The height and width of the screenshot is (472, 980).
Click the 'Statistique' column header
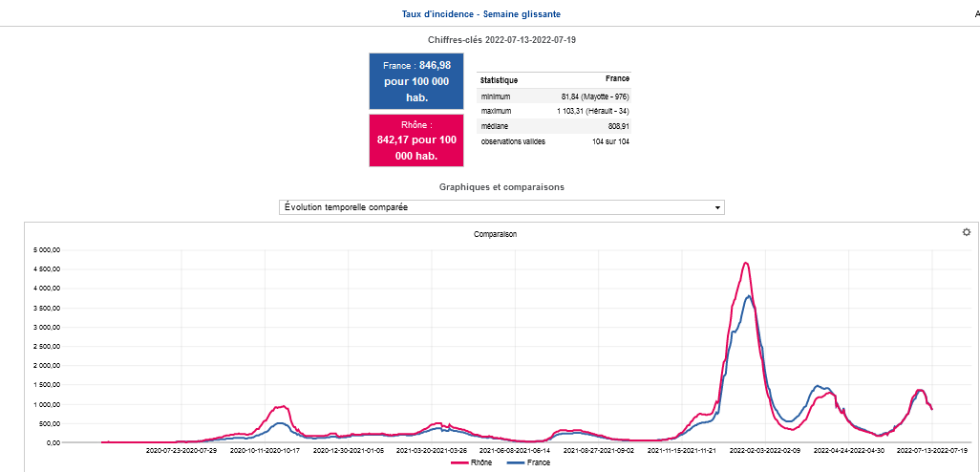(499, 80)
